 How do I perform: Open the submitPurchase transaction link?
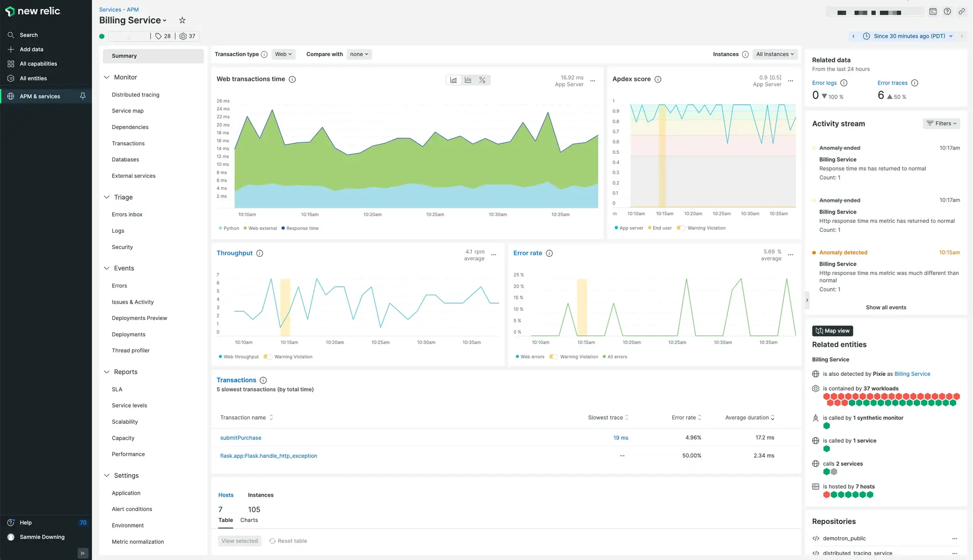pos(241,438)
